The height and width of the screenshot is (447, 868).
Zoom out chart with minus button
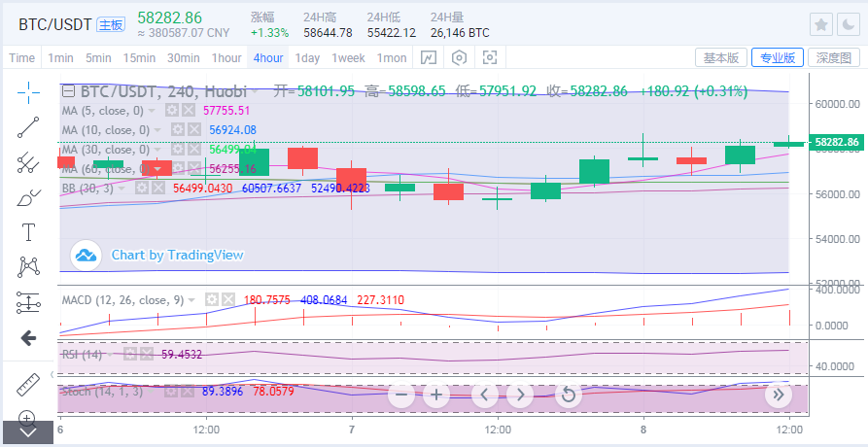(401, 395)
